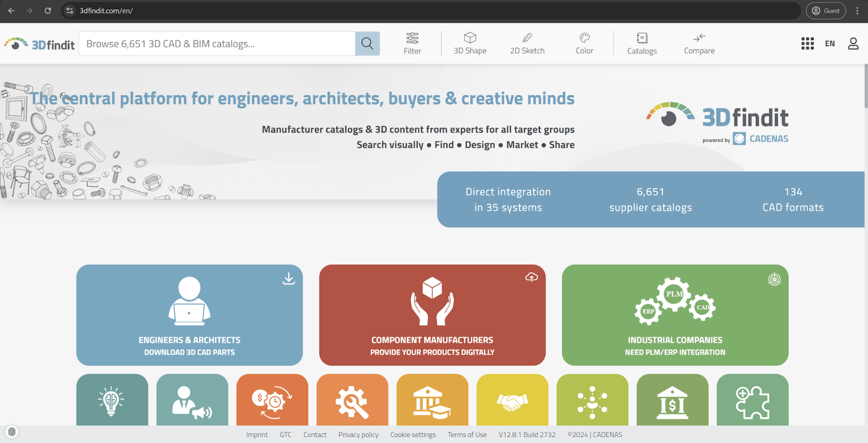Open the network nodes tile
The width and height of the screenshot is (868, 443).
[x=592, y=400]
